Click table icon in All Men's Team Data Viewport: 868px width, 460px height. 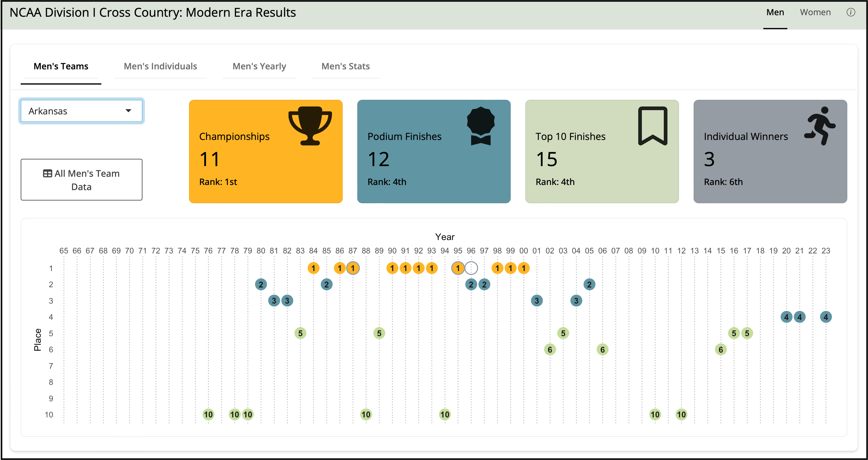click(47, 173)
